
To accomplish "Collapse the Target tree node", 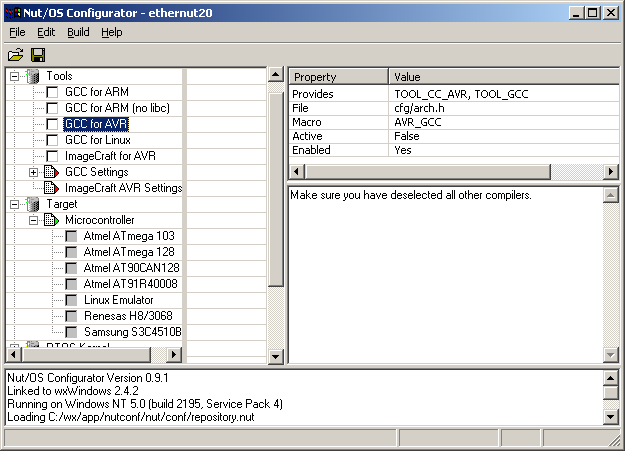I will click(14, 204).
